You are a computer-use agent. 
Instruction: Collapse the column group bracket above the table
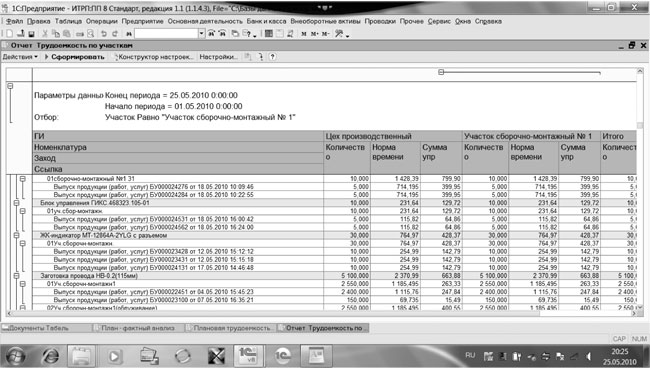click(x=441, y=72)
